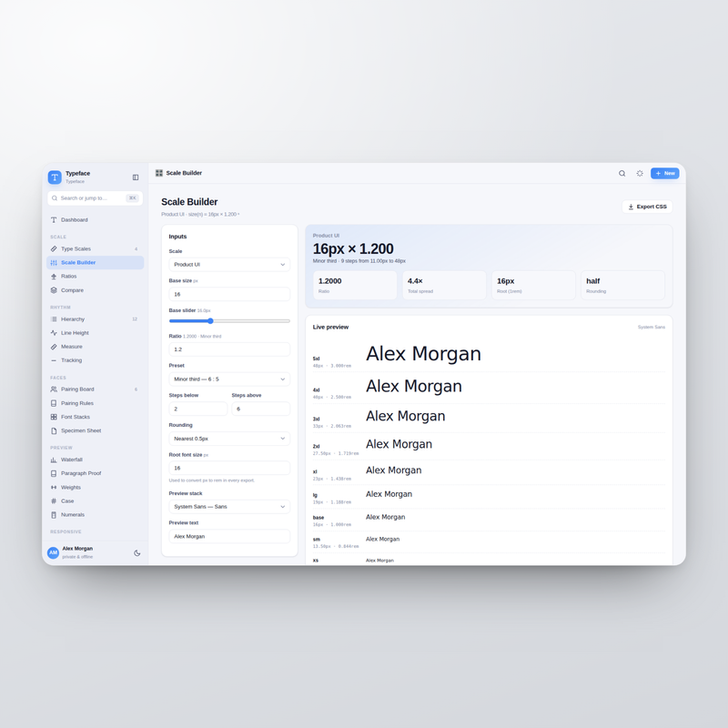Click the Line Height icon
Image resolution: width=728 pixels, height=728 pixels.
pyautogui.click(x=54, y=333)
